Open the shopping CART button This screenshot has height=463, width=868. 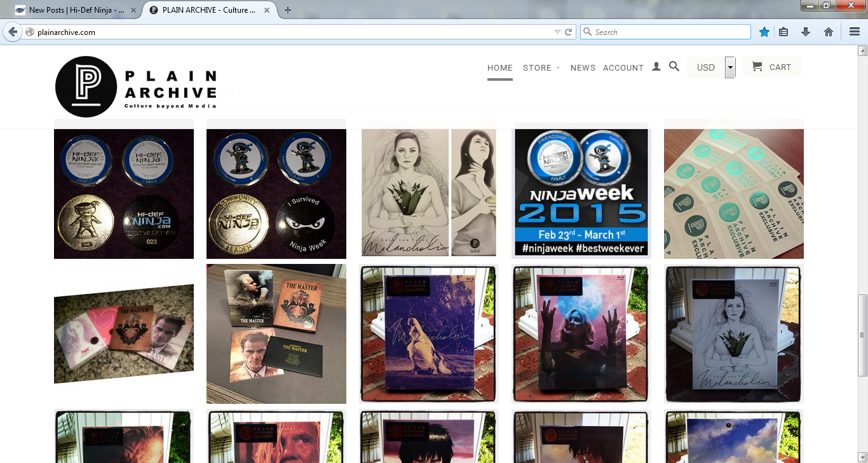tap(771, 67)
